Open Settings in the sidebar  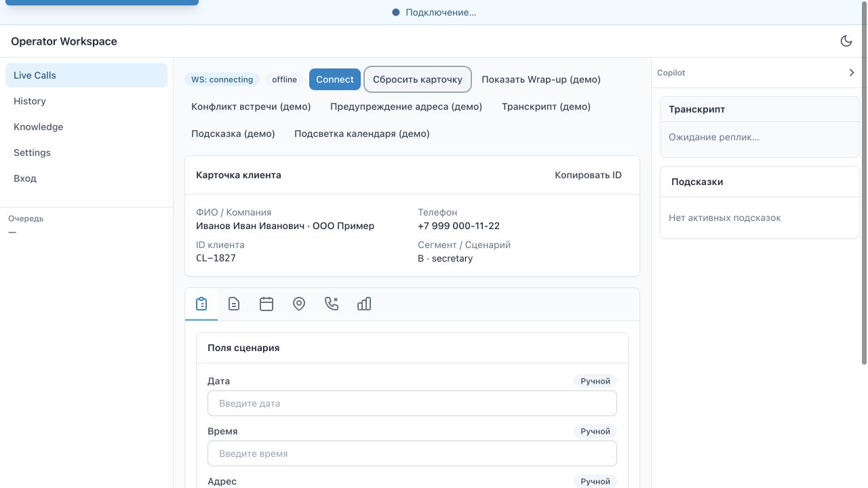[86, 152]
